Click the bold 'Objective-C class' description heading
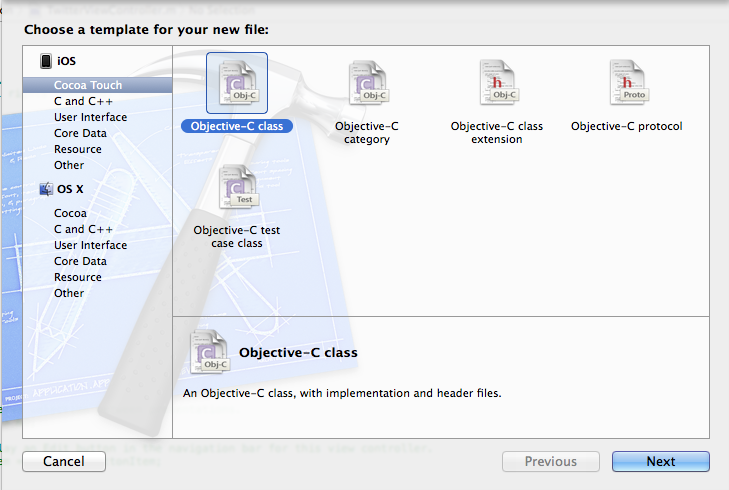 coord(298,352)
